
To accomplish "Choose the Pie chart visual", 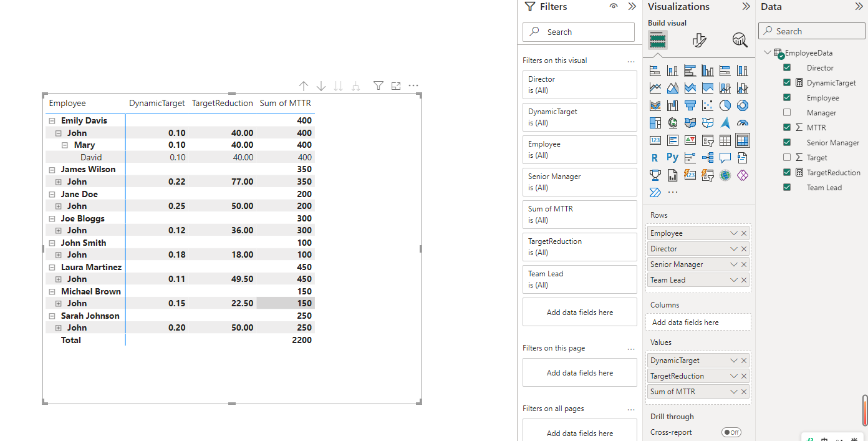I will click(x=725, y=105).
